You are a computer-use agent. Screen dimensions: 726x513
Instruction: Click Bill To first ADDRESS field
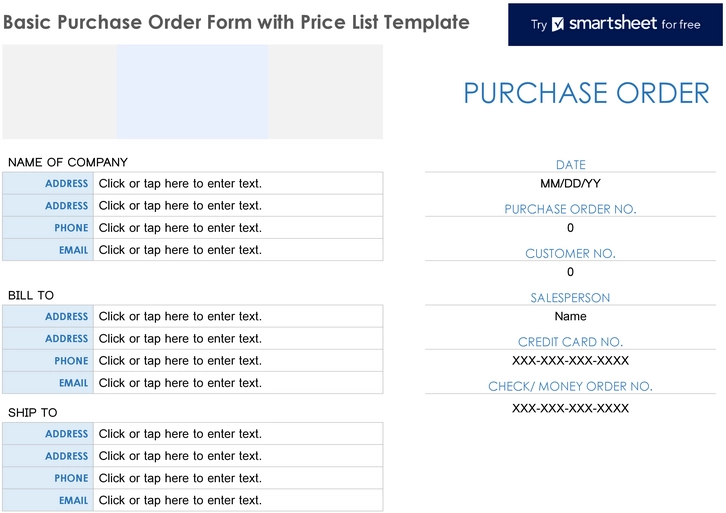[237, 317]
